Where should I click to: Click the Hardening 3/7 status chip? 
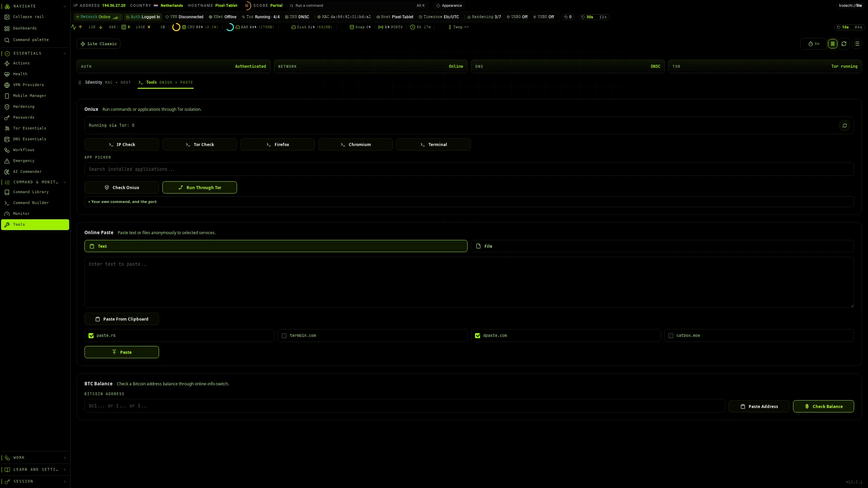coord(484,17)
